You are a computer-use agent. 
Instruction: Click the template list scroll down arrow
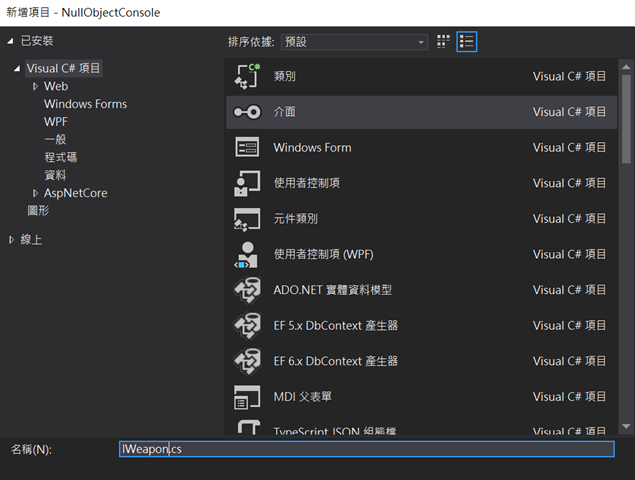(x=626, y=426)
